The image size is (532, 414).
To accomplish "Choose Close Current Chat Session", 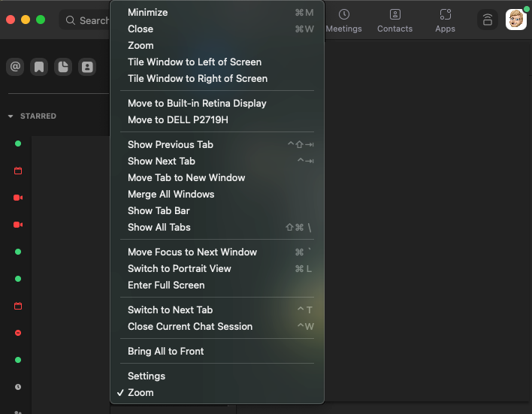I will click(x=189, y=326).
